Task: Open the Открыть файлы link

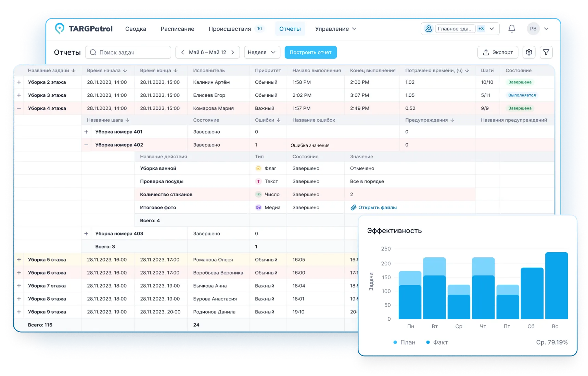Action: 377,207
